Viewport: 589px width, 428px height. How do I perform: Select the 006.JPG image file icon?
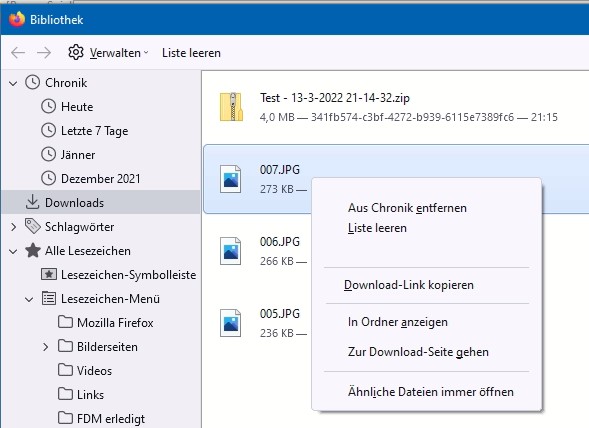(230, 251)
